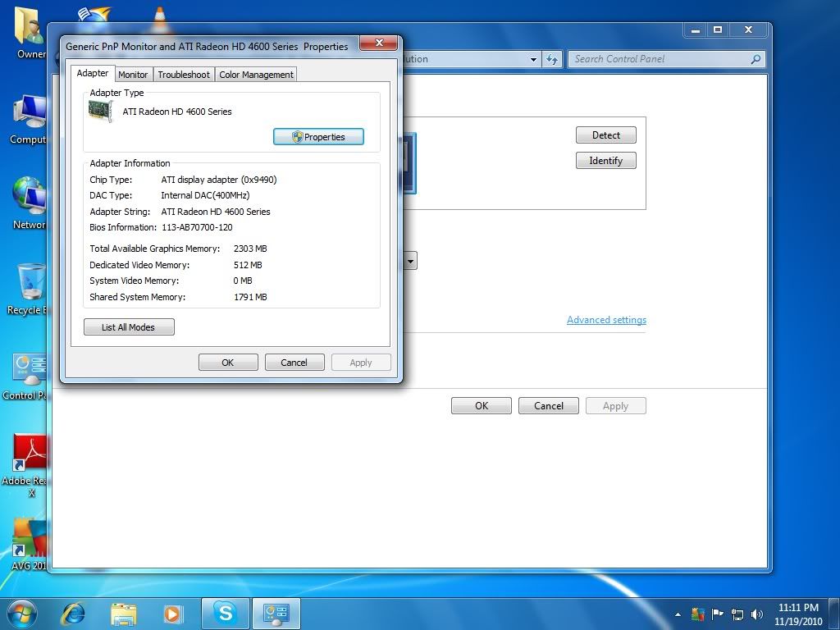Open the volume speaker tray icon

pyautogui.click(x=757, y=614)
